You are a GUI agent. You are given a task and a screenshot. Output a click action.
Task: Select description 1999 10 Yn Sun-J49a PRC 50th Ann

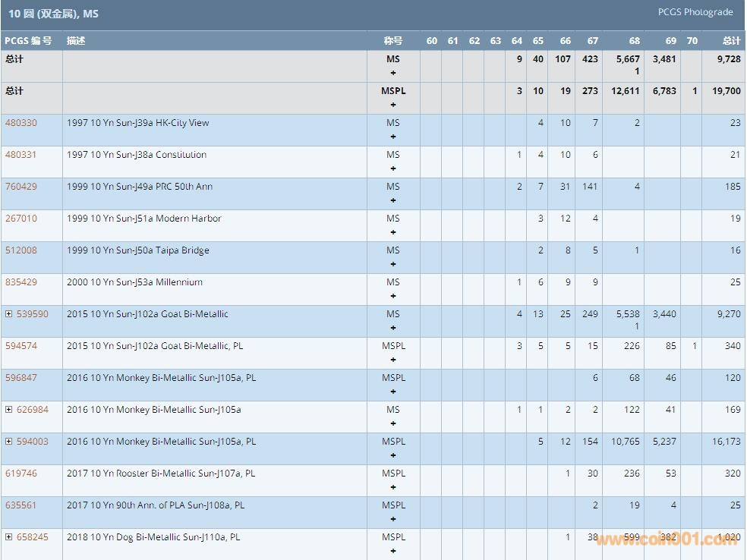[140, 187]
